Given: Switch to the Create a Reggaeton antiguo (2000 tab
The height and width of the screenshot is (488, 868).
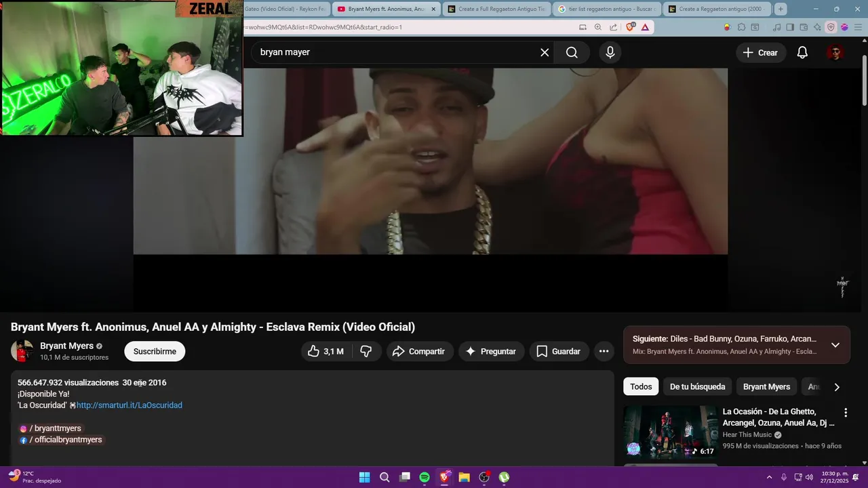Looking at the screenshot, I should [716, 9].
